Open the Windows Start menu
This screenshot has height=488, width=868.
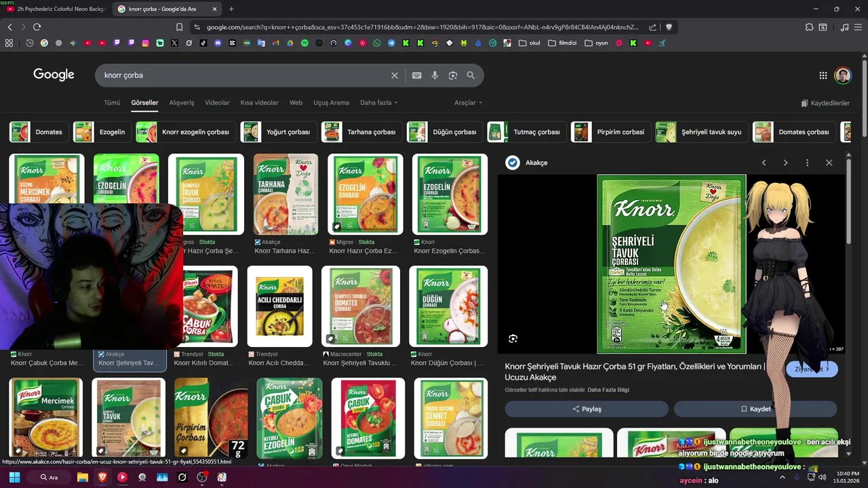click(x=14, y=477)
